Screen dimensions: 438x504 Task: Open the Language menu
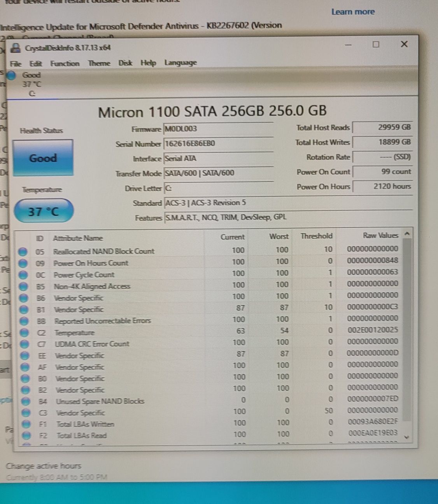tap(180, 63)
